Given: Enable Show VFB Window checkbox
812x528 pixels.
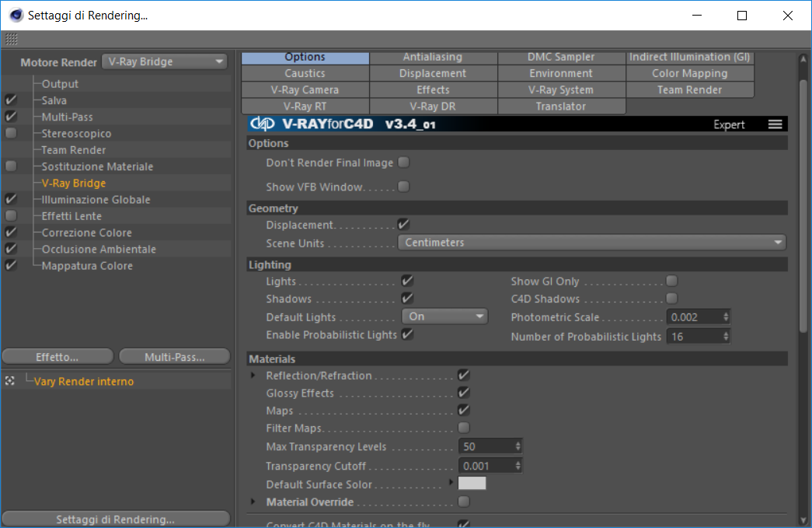Looking at the screenshot, I should [x=403, y=186].
